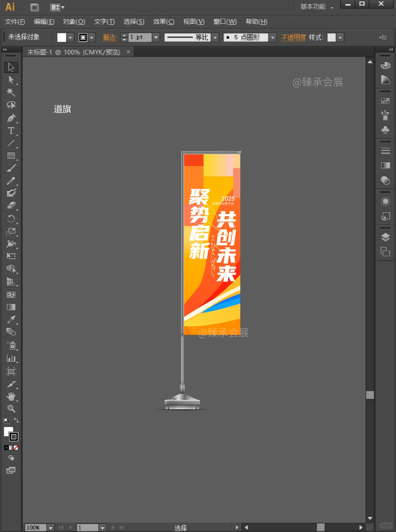Screen dimensions: 396x532
Task: Select the Hand tool
Action: pos(11,396)
